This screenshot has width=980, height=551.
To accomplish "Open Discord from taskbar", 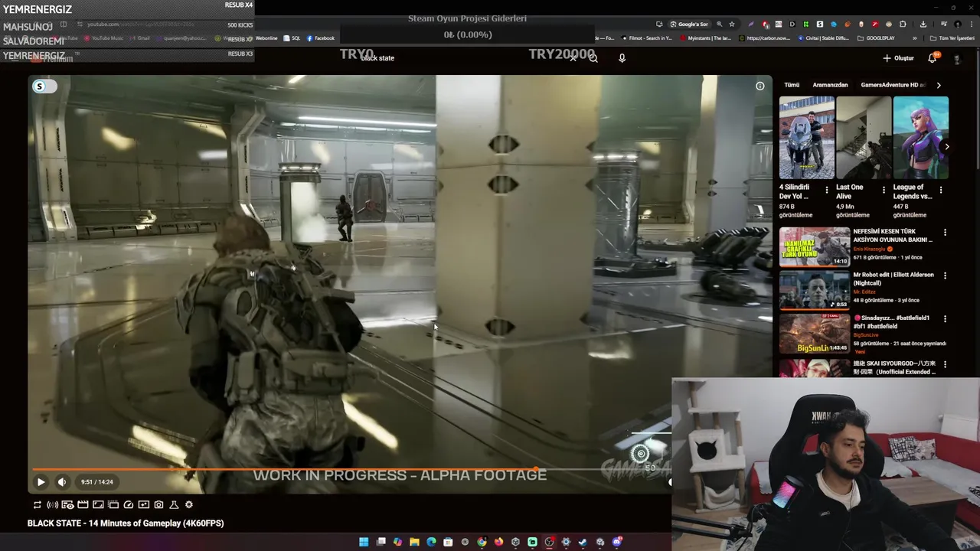I will [x=617, y=542].
